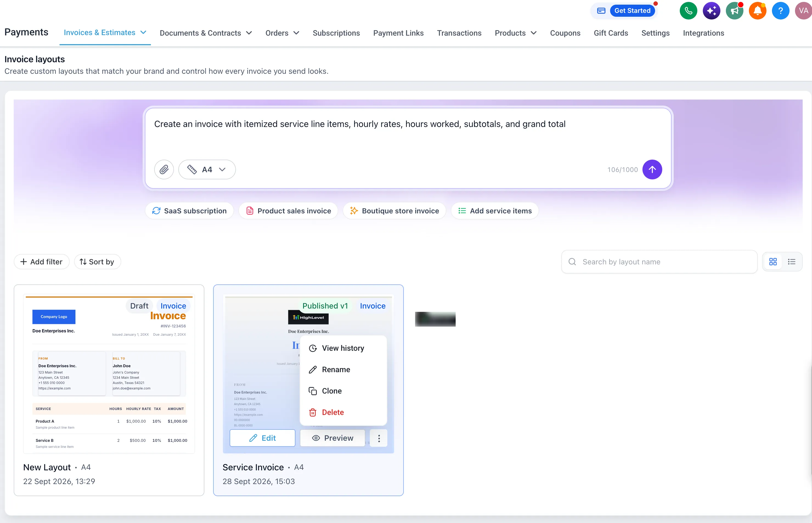This screenshot has height=523, width=812.
Task: Select the Boutique store invoice chip
Action: [394, 211]
